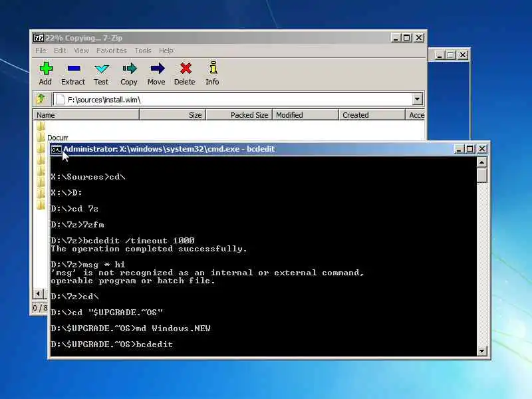Image resolution: width=532 pixels, height=399 pixels.
Task: Close the 7-Zip window
Action: coord(419,38)
